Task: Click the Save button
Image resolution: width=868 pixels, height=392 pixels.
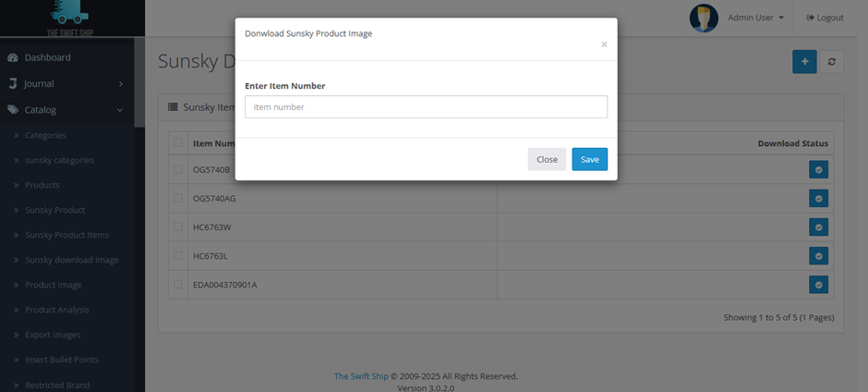Action: [589, 159]
